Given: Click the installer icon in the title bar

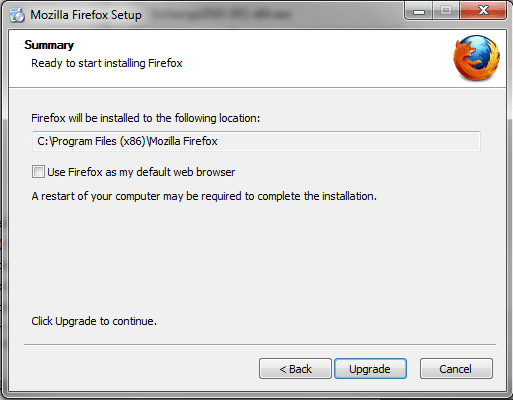Looking at the screenshot, I should (17, 15).
